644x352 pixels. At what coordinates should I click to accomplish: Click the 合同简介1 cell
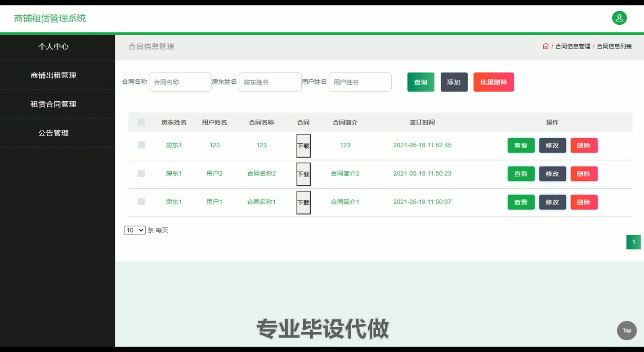click(x=345, y=202)
